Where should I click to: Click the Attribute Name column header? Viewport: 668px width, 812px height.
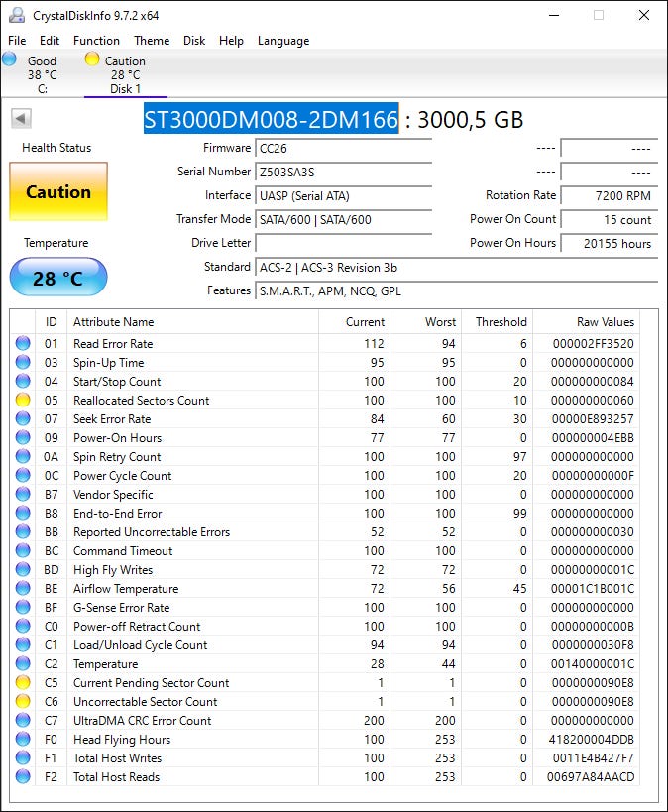pyautogui.click(x=114, y=322)
